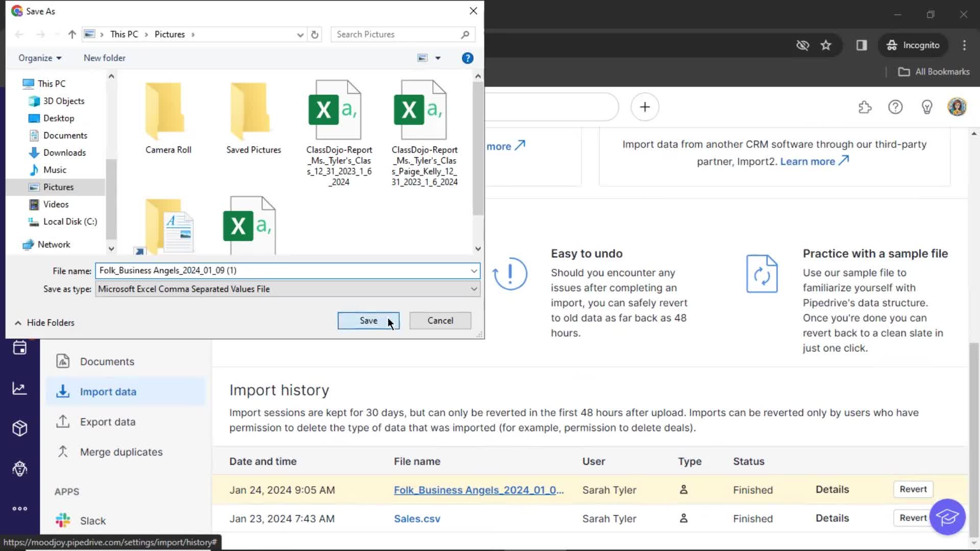Change the view layout icon in Save As
This screenshot has height=551, width=980.
(x=423, y=58)
